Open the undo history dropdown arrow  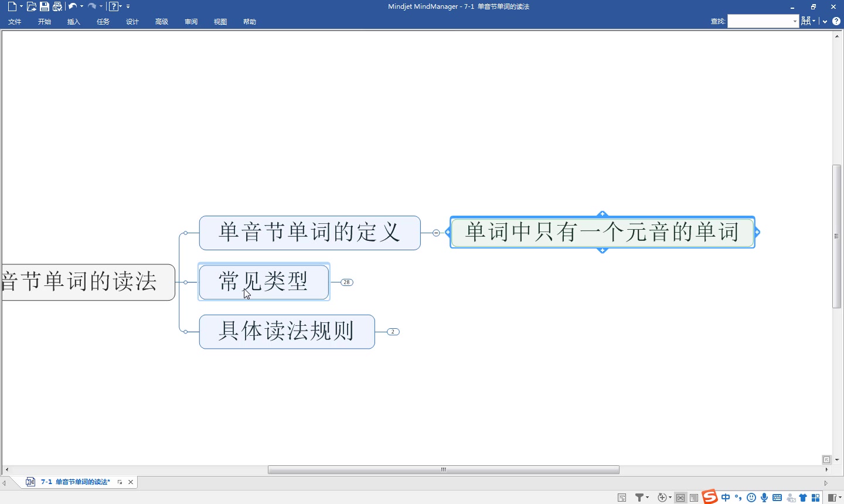(81, 6)
